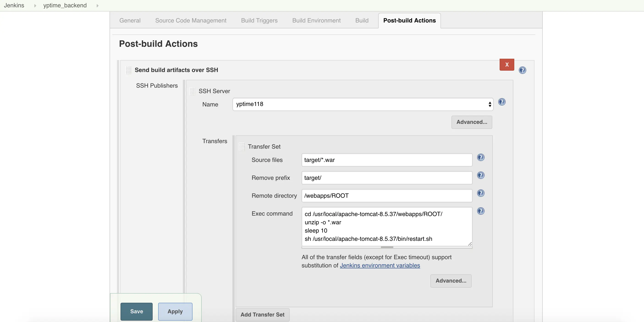Screen dimensions: 644x322
Task: Focus the Remote directory input field
Action: coord(386,196)
